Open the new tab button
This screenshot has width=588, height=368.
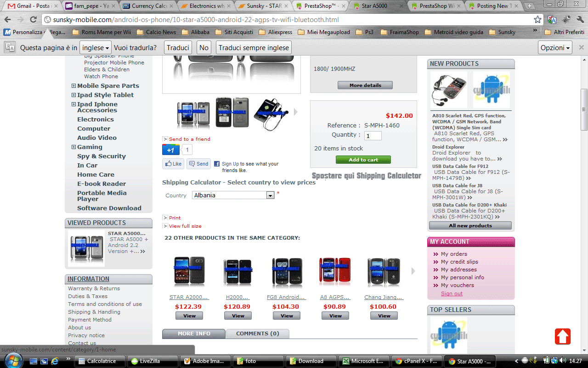coord(529,6)
